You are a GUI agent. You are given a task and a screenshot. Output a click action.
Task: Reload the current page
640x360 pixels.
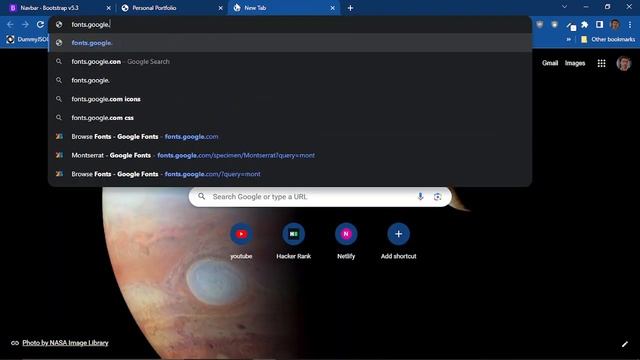click(40, 24)
